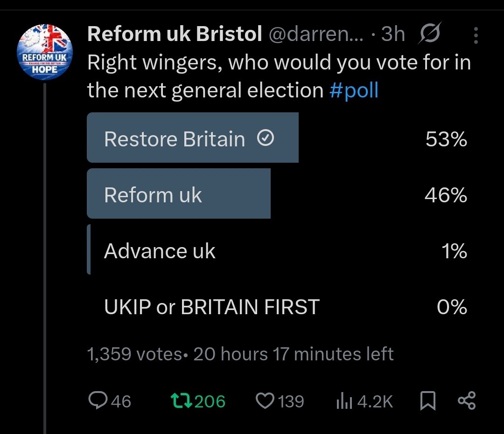Select the Advance uk poll option
The height and width of the screenshot is (434, 504).
(x=160, y=251)
